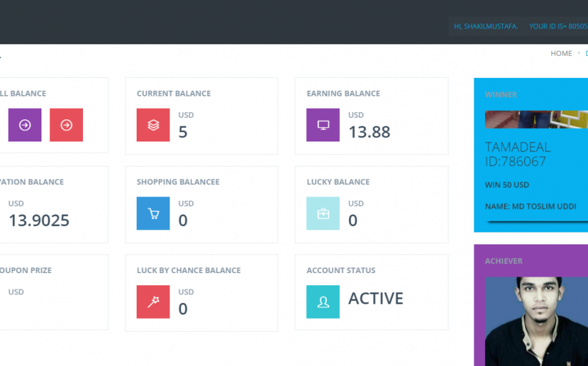Select the TAMADEAL ID:786067 winner text

point(518,154)
